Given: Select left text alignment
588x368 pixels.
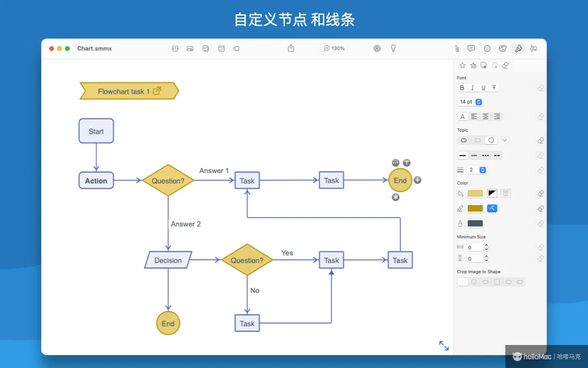Looking at the screenshot, I should tap(474, 117).
